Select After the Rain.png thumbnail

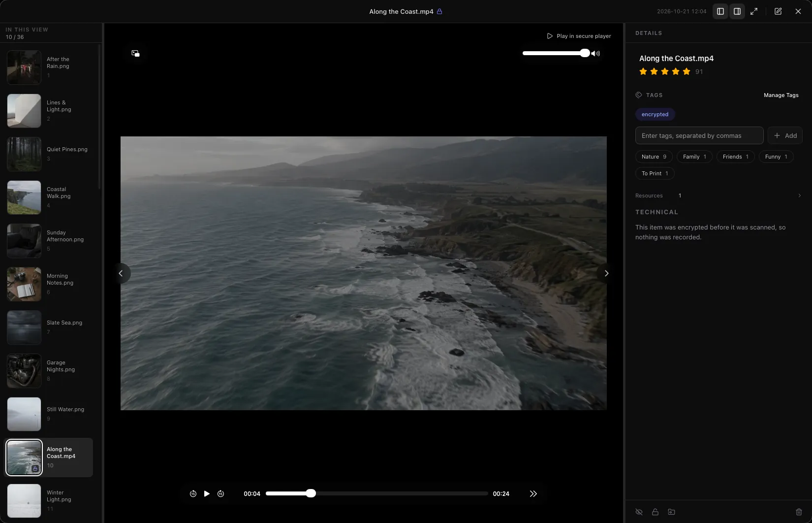tap(24, 67)
